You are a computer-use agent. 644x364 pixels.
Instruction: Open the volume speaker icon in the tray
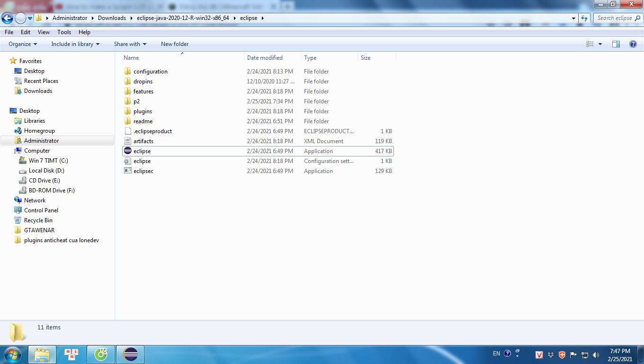click(x=595, y=354)
